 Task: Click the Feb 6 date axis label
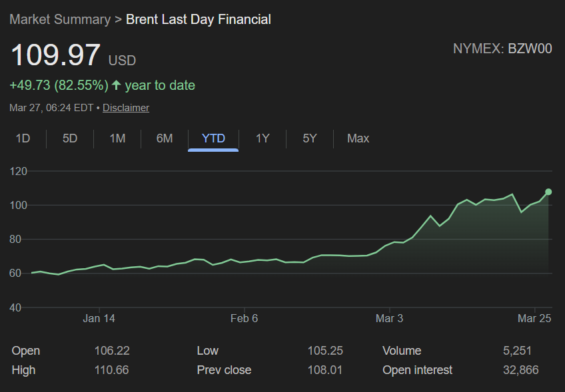(x=244, y=319)
